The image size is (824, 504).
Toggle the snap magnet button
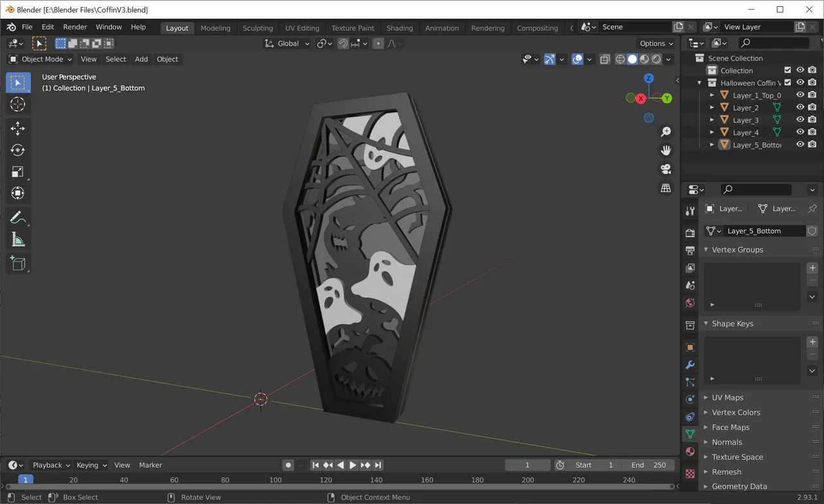(343, 44)
